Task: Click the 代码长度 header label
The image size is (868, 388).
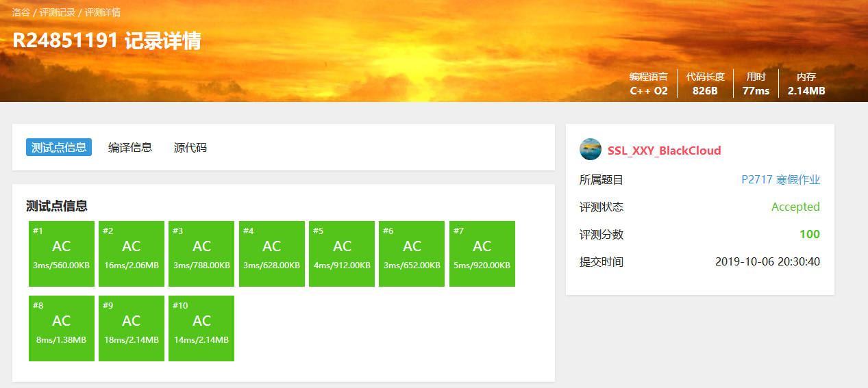Action: click(x=705, y=77)
